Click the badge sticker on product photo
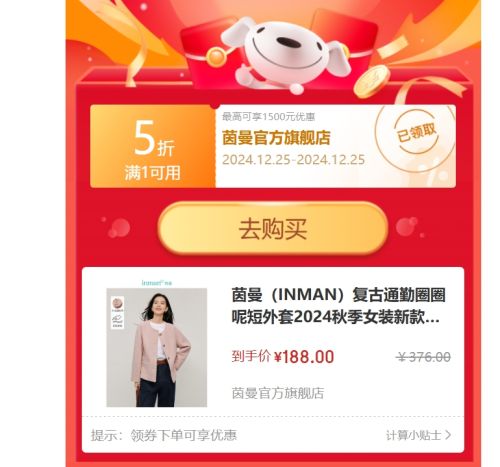Image resolution: width=500 pixels, height=467 pixels. pos(117,313)
